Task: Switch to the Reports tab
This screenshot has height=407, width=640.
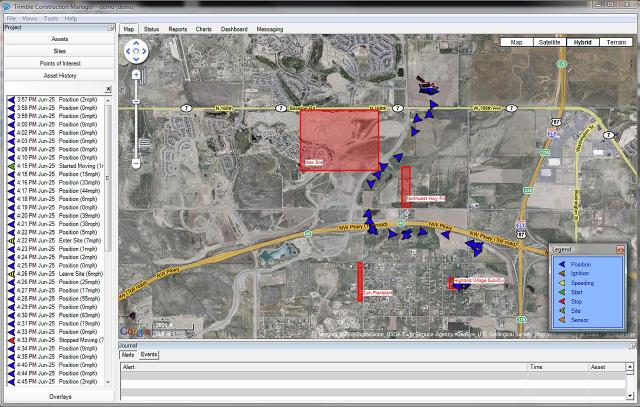Action: click(178, 29)
